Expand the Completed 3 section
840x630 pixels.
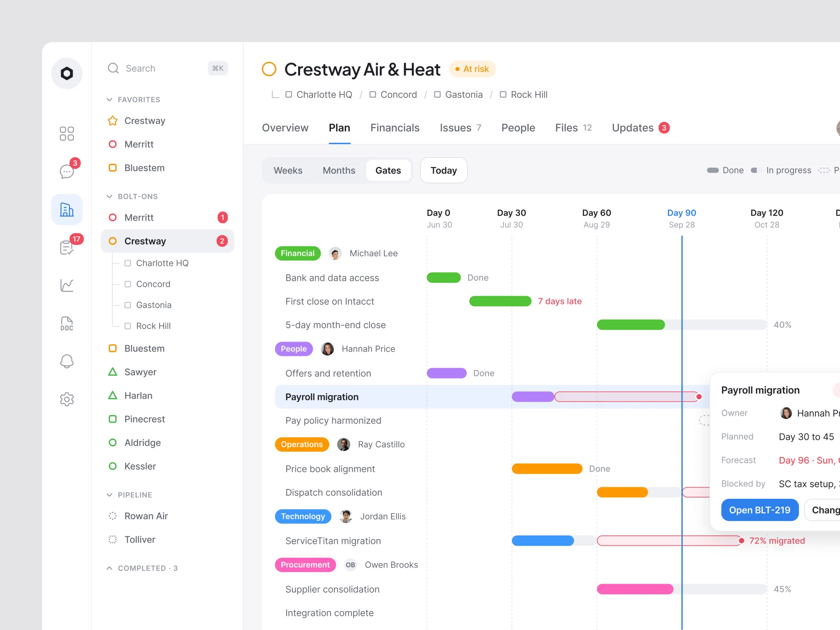(x=110, y=568)
